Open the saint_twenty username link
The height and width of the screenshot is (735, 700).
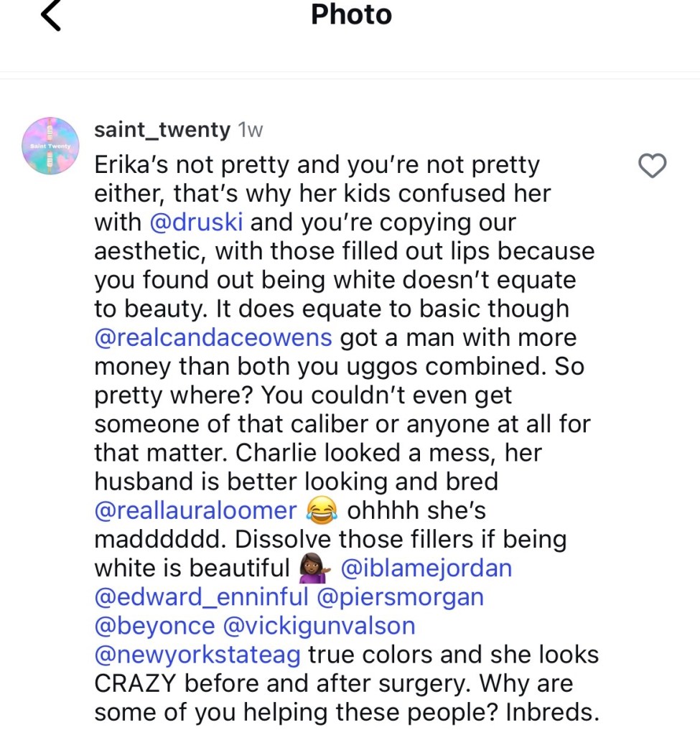(162, 130)
